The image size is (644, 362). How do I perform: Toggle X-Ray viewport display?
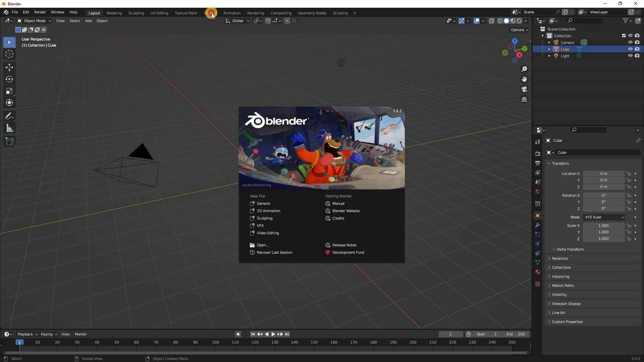coord(492,21)
